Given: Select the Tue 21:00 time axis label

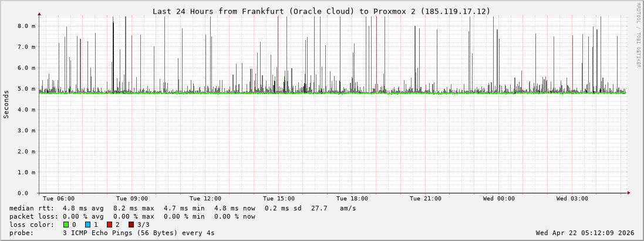Looking at the screenshot, I should click(426, 199).
